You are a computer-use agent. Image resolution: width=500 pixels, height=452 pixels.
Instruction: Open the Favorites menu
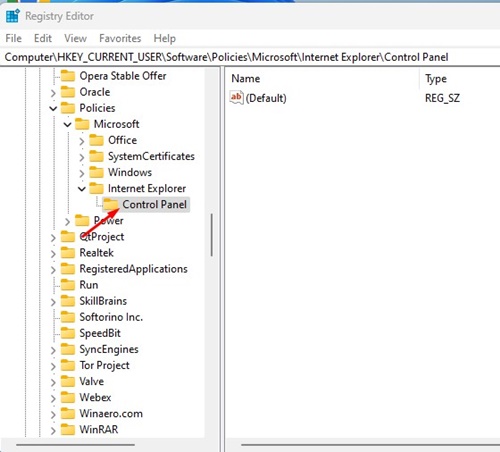(120, 38)
